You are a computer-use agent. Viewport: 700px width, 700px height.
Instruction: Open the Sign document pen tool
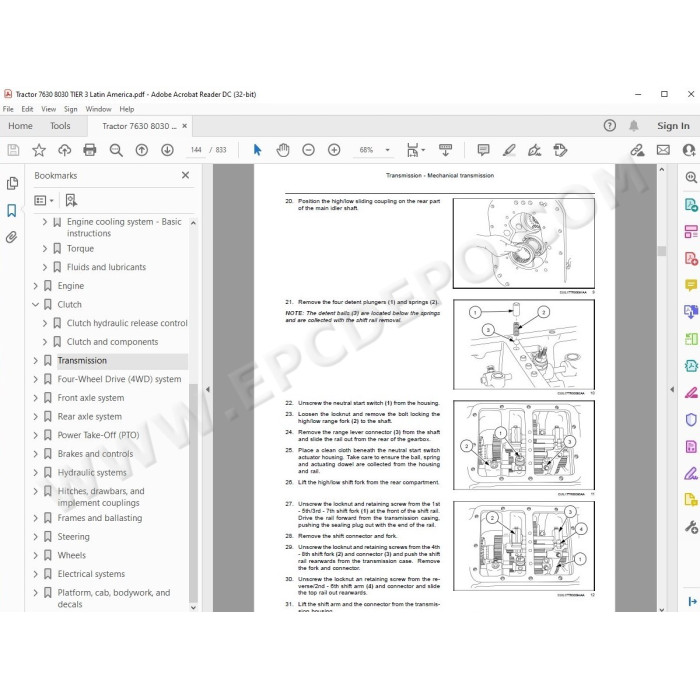point(534,150)
